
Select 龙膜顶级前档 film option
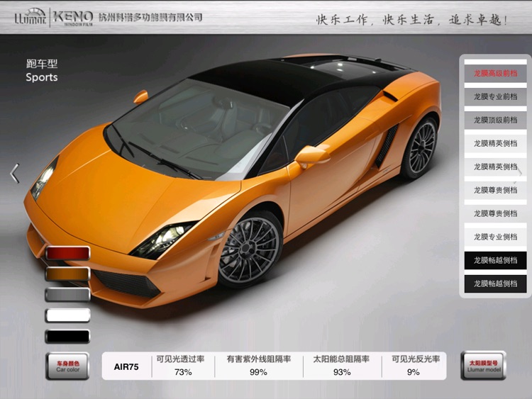point(495,120)
